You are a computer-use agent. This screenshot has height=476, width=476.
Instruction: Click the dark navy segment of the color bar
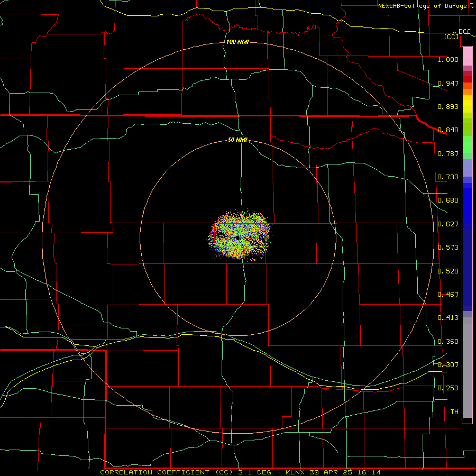[x=467, y=270]
